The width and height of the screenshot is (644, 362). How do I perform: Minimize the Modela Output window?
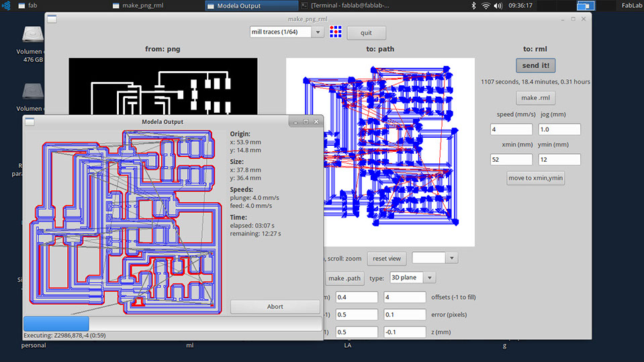(x=295, y=122)
